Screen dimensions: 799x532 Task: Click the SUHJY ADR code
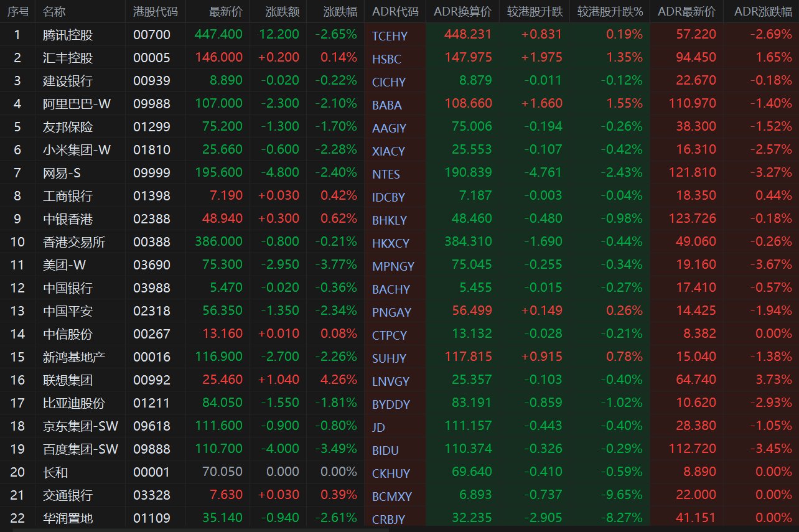tap(389, 358)
